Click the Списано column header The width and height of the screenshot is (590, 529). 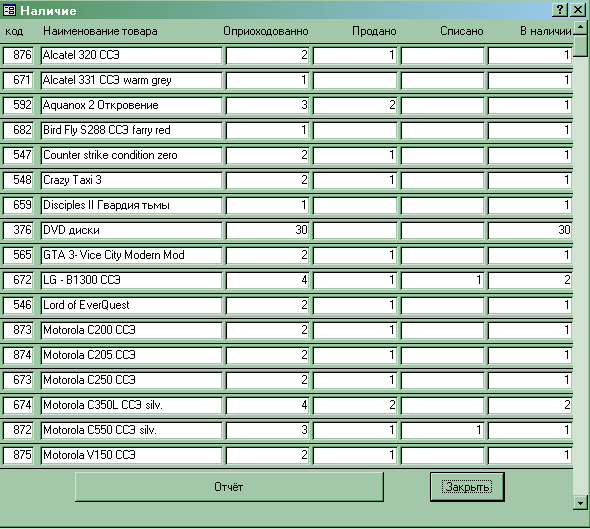point(462,31)
